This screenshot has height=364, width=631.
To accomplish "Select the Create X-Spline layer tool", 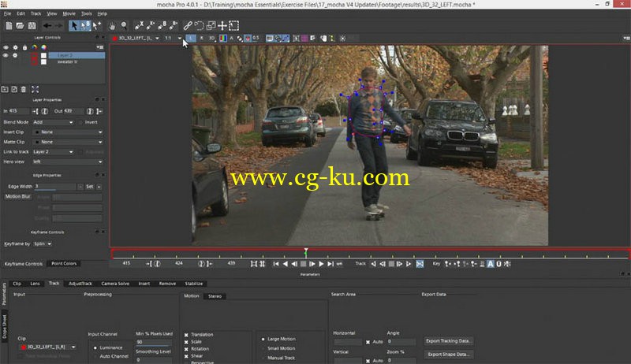I will [140, 26].
